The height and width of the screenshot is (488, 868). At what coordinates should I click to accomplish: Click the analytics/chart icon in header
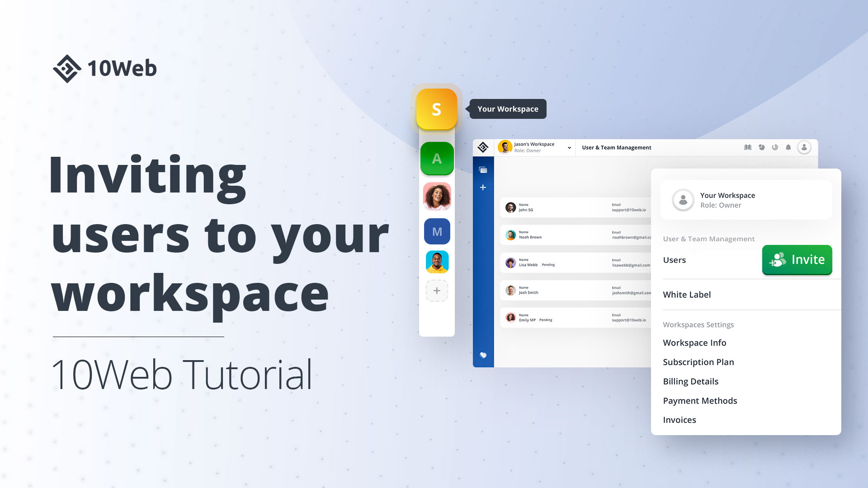[x=762, y=147]
